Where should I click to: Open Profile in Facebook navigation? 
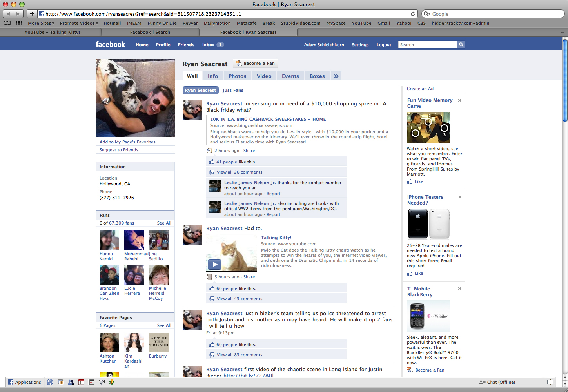pos(163,45)
